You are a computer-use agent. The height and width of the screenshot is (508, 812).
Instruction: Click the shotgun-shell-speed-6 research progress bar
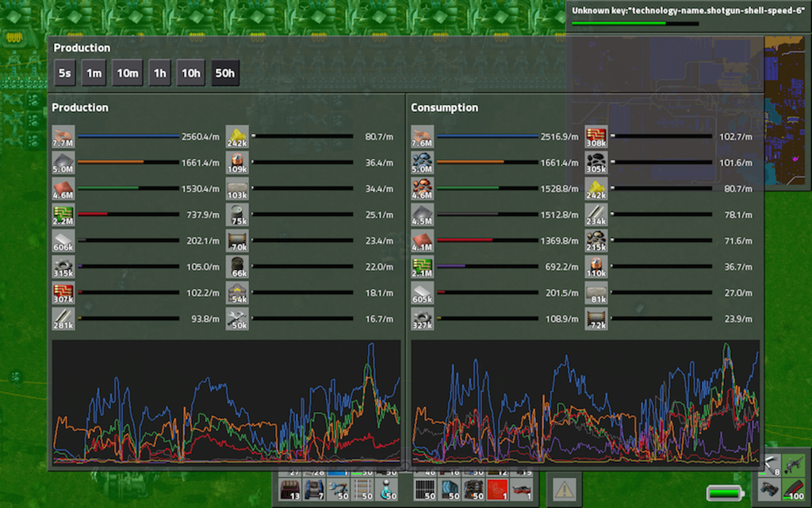[x=635, y=23]
